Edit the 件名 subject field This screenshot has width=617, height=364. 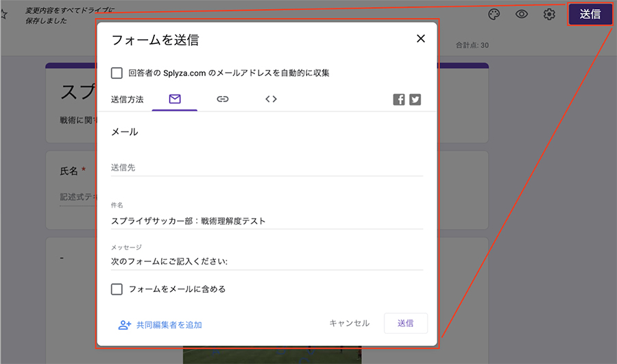click(x=267, y=221)
